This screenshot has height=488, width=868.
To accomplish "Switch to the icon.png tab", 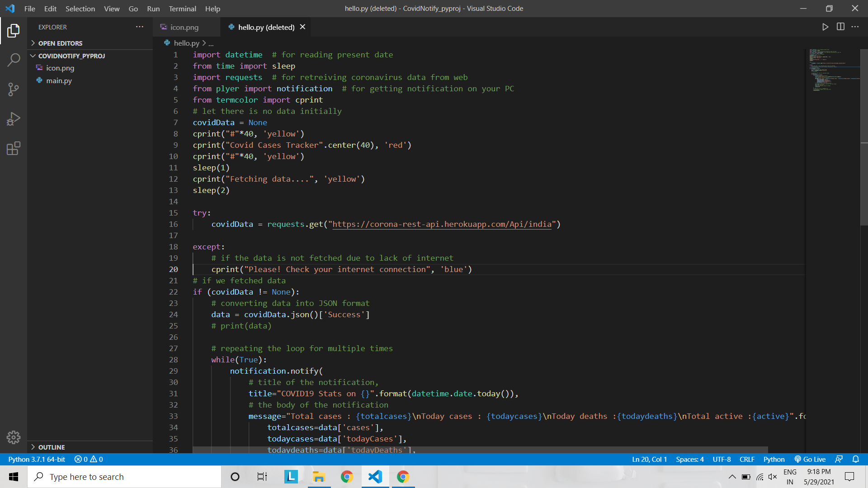I will coord(184,27).
